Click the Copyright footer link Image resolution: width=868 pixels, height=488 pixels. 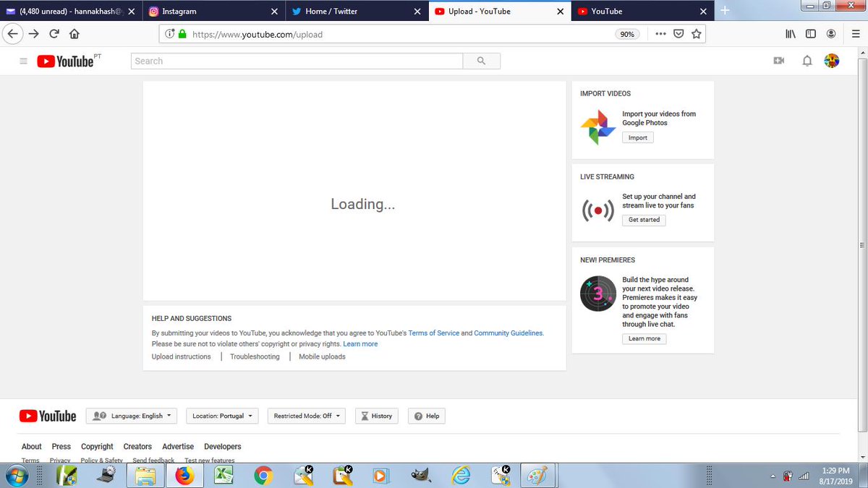tap(97, 447)
